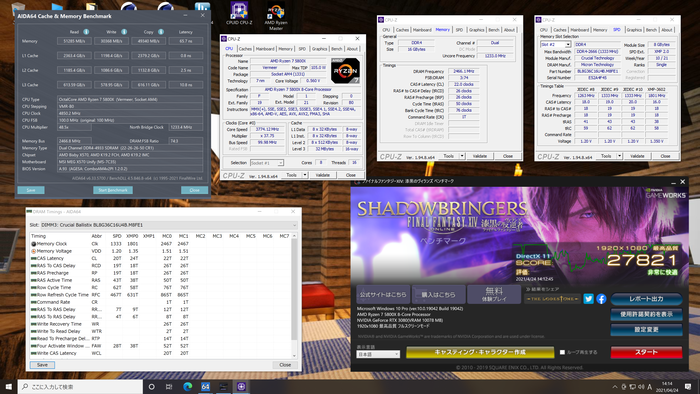The width and height of the screenshot is (700, 394).
Task: Switch to AIDA64 taskbar icon
Action: 205,386
